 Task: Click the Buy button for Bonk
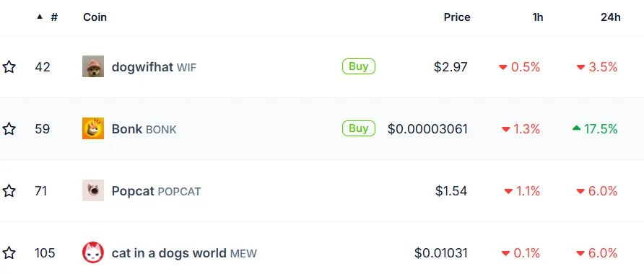(359, 128)
